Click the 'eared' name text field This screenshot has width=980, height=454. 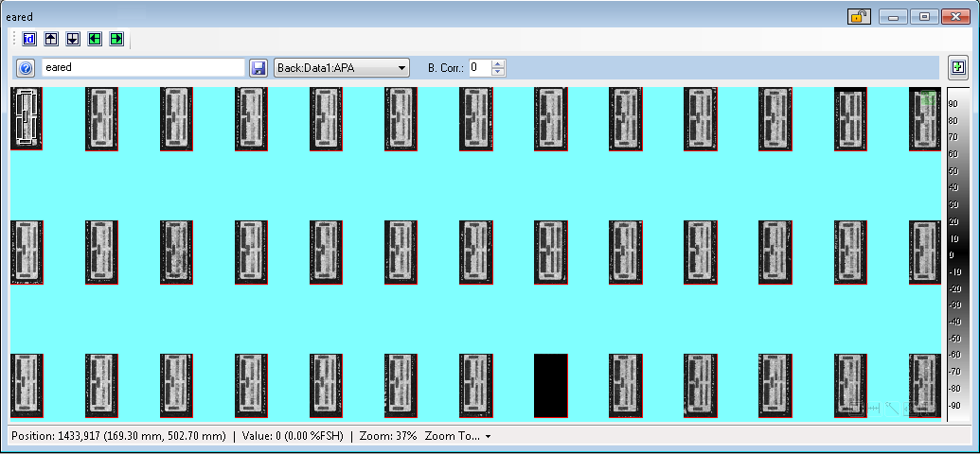(x=142, y=67)
